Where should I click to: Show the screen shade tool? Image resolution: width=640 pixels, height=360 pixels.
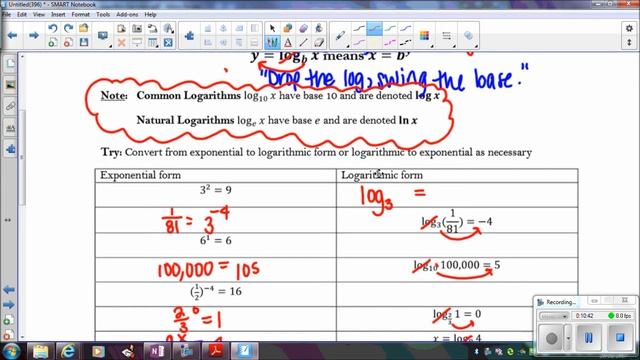click(x=137, y=42)
